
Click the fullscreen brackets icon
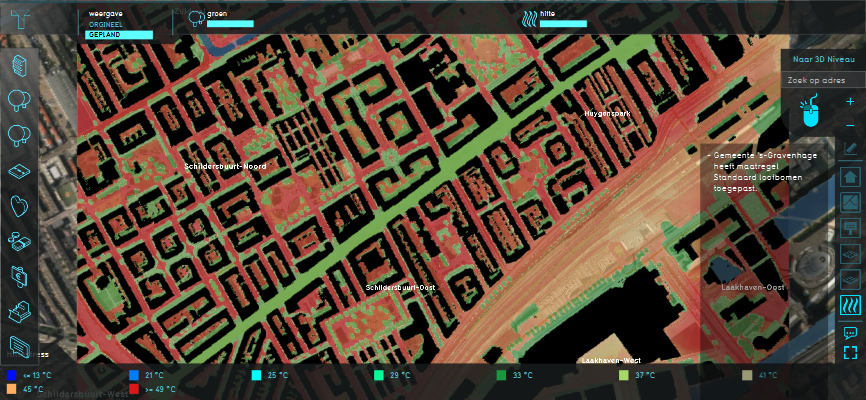850,352
